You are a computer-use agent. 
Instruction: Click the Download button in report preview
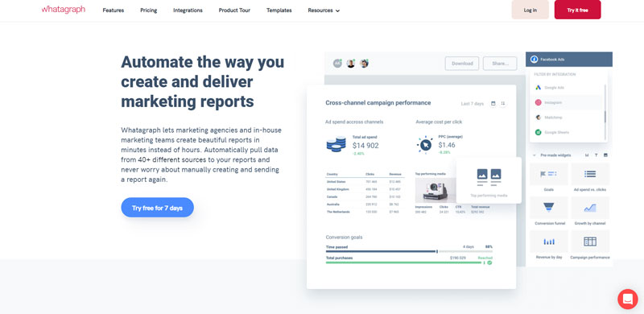click(x=462, y=64)
